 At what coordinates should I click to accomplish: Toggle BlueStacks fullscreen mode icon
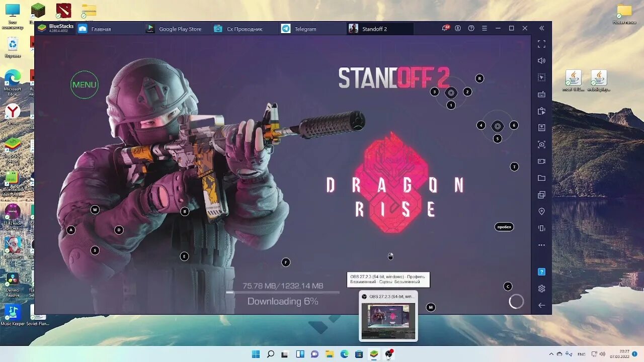tap(541, 44)
